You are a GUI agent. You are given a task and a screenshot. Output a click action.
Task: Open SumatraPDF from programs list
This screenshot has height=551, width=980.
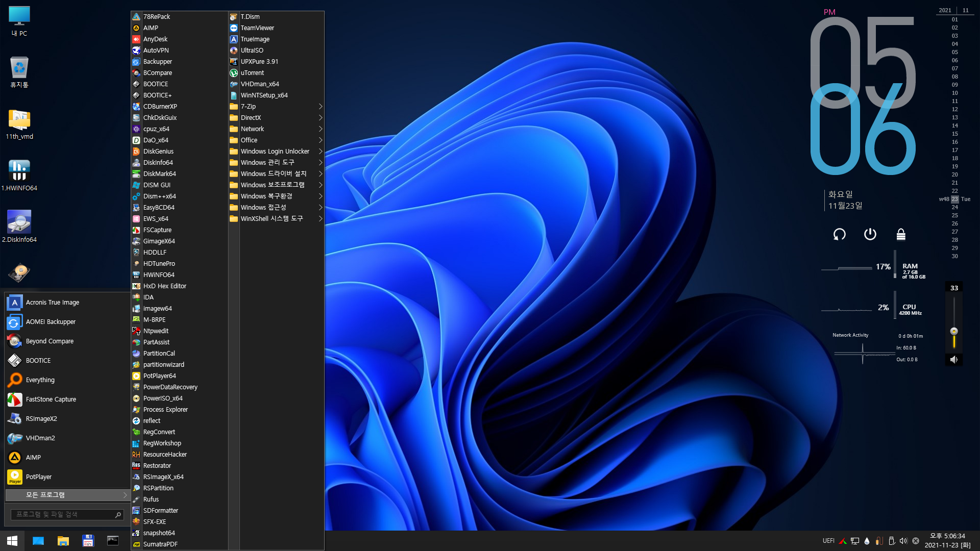click(x=179, y=544)
